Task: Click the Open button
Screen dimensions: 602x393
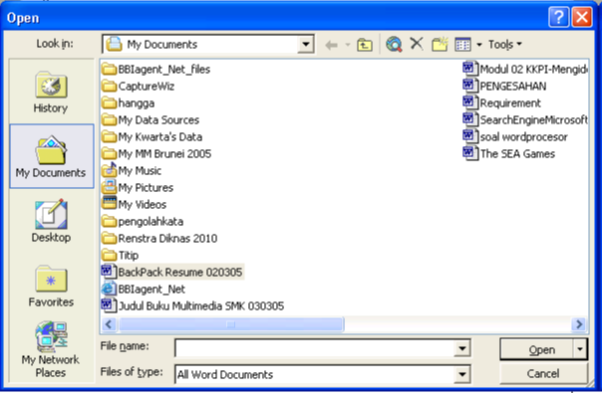Action: (x=538, y=350)
